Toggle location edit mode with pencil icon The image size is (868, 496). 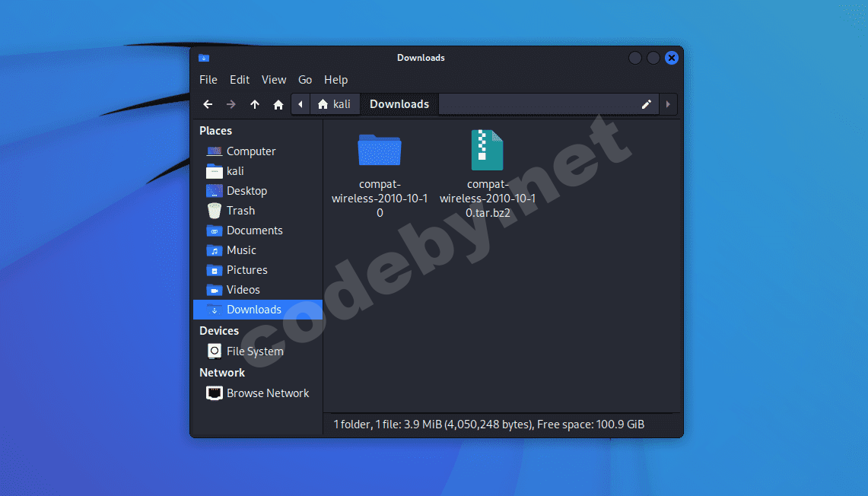coord(646,104)
